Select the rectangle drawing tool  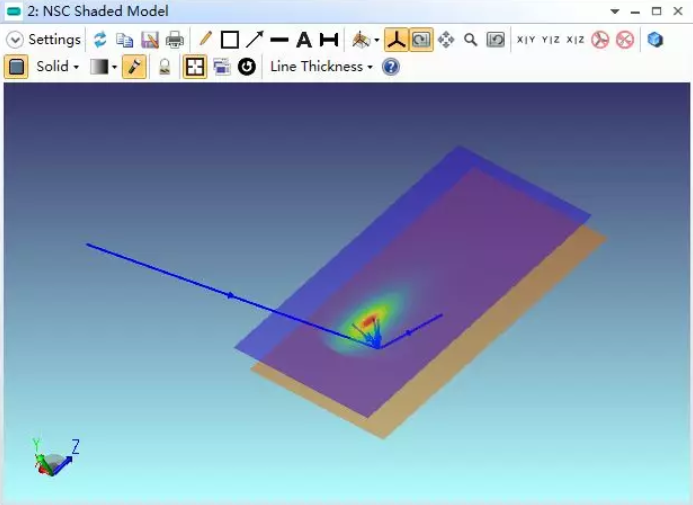click(x=230, y=40)
